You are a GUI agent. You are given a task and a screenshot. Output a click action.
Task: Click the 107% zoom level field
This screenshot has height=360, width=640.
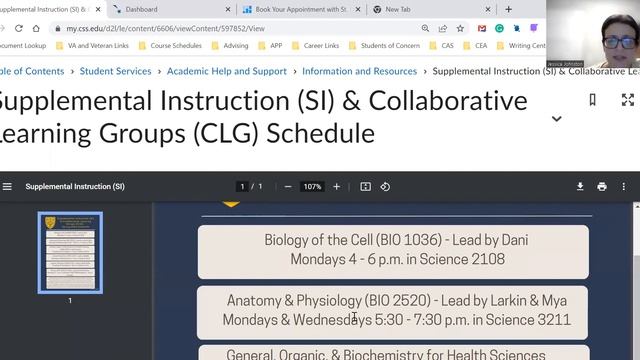312,187
